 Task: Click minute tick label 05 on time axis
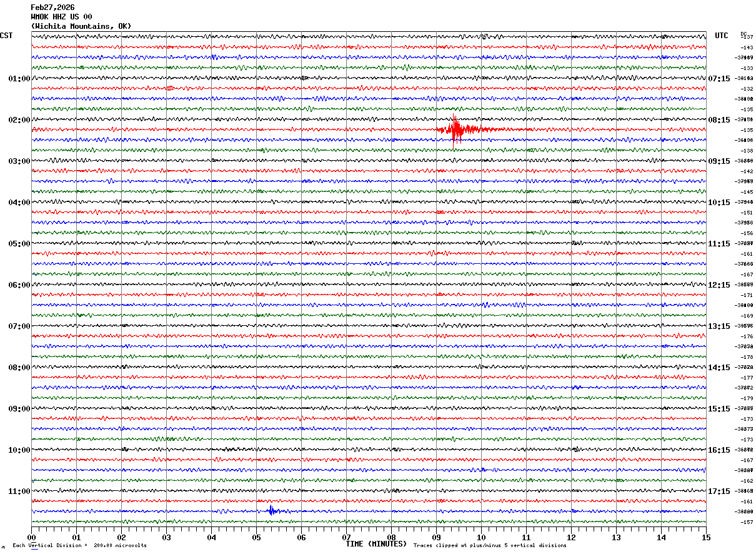[256, 537]
